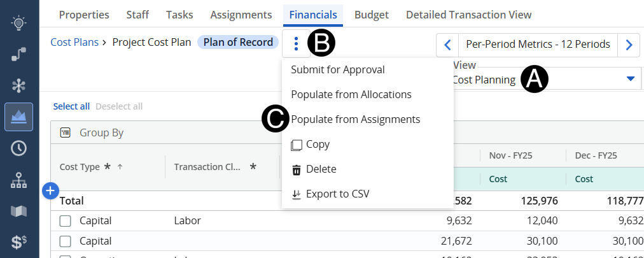This screenshot has height=258, width=644.
Task: Go to previous periods with the left chevron
Action: (447, 45)
